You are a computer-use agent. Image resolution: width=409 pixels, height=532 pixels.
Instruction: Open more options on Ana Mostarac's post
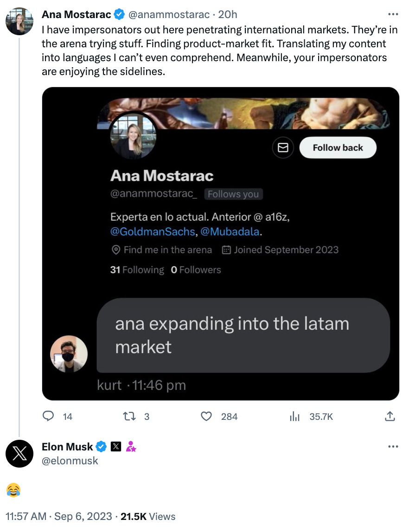393,14
